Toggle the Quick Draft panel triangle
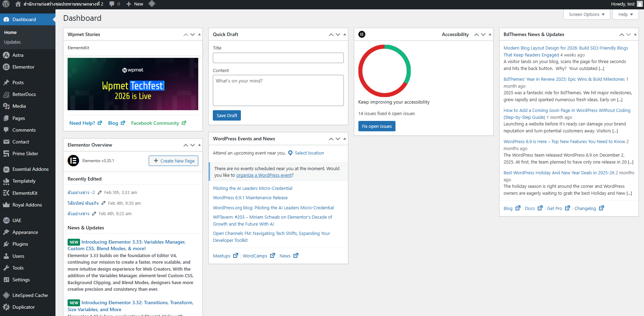Viewport: 644px width, 316px height. pyautogui.click(x=345, y=34)
